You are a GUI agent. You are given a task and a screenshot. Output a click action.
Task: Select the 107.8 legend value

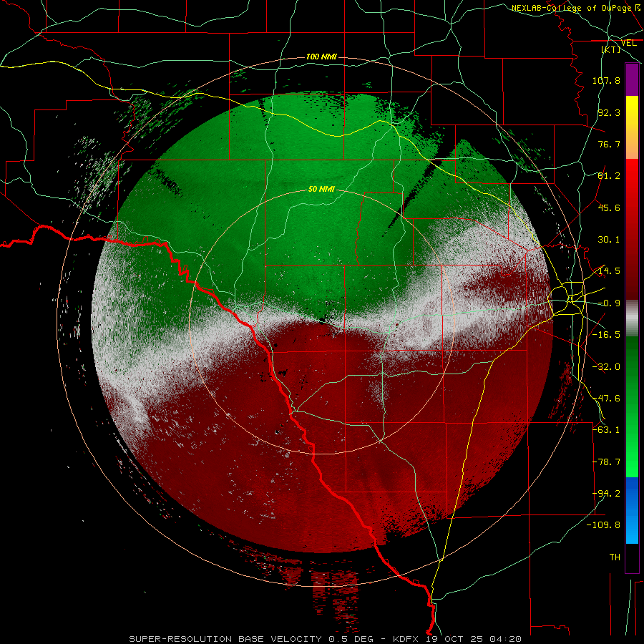tap(606, 80)
